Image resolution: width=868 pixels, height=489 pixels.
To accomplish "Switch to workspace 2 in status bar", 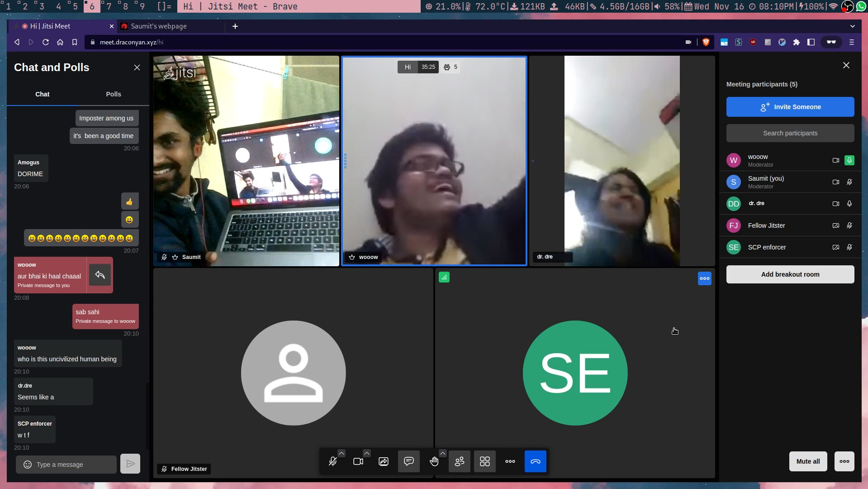I will pos(25,6).
